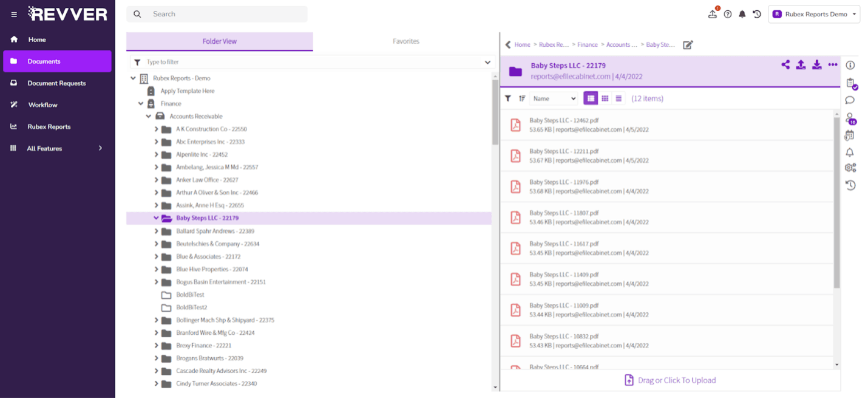Open the Name sort dropdown
This screenshot has width=868, height=401.
554,98
